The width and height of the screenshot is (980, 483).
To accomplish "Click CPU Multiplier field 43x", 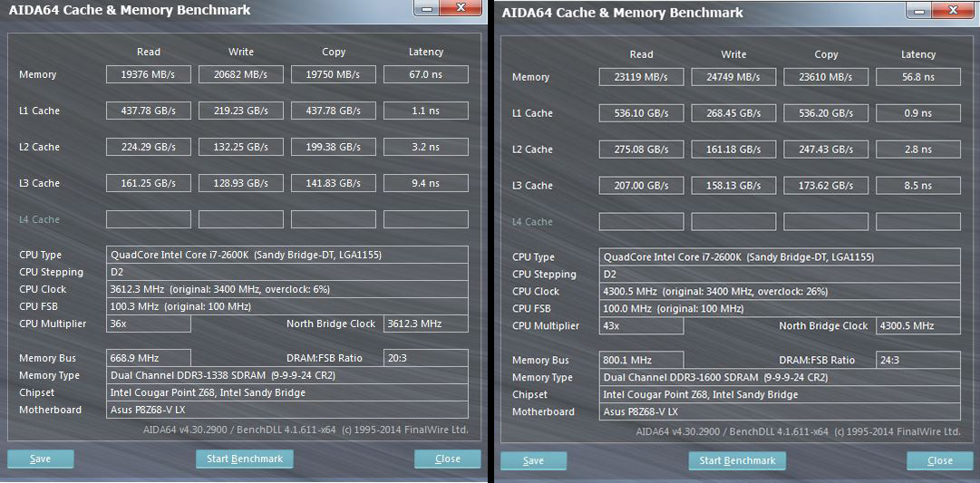I will coord(641,325).
